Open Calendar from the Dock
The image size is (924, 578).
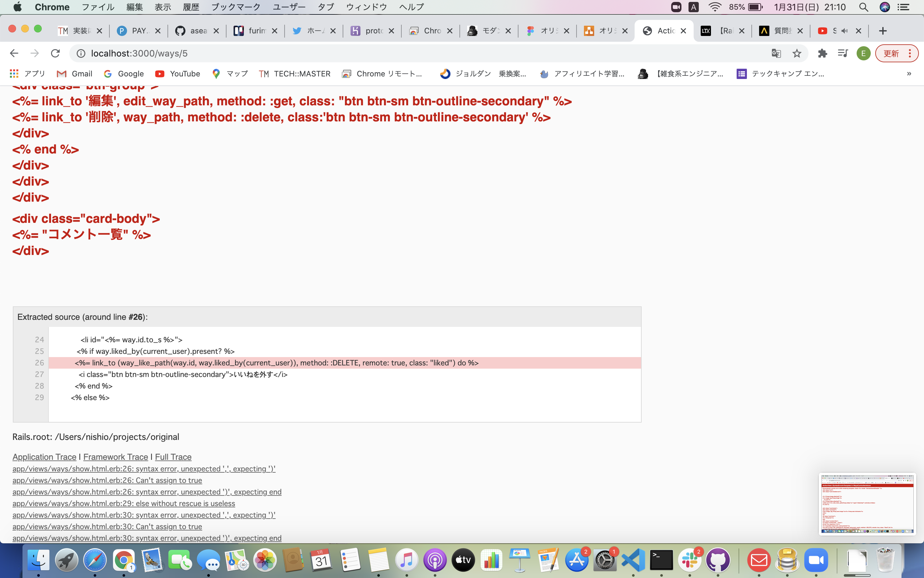coord(321,560)
